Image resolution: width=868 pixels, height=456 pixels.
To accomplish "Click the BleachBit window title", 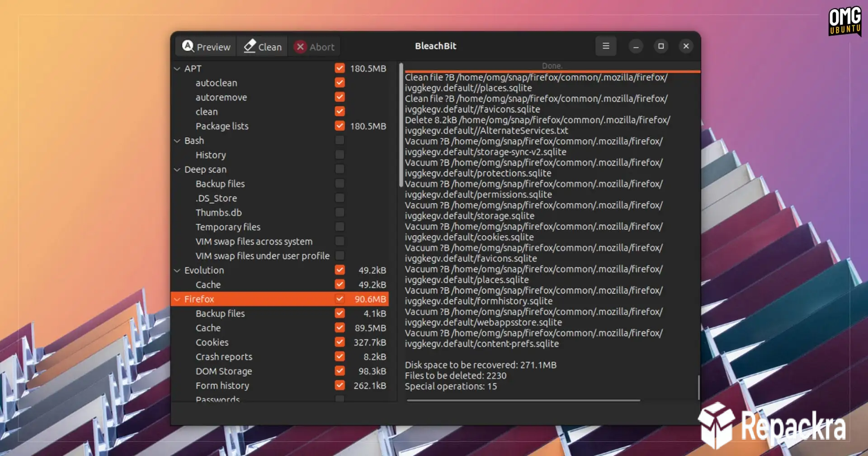I will tap(435, 46).
